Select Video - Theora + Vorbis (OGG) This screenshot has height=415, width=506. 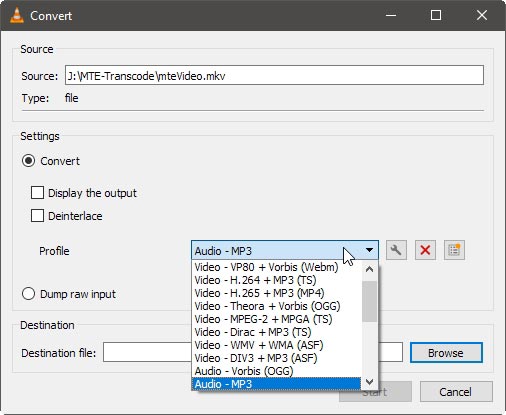point(277,306)
